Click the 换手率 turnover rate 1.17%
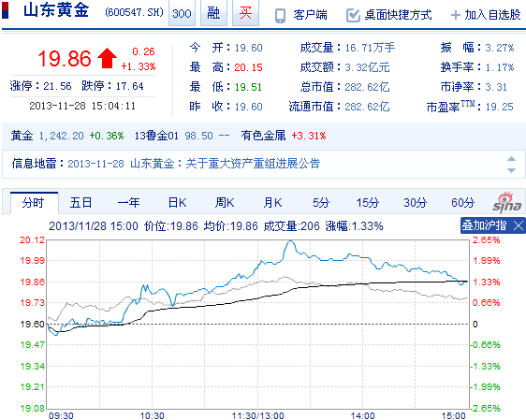The height and width of the screenshot is (420, 526). 500,67
